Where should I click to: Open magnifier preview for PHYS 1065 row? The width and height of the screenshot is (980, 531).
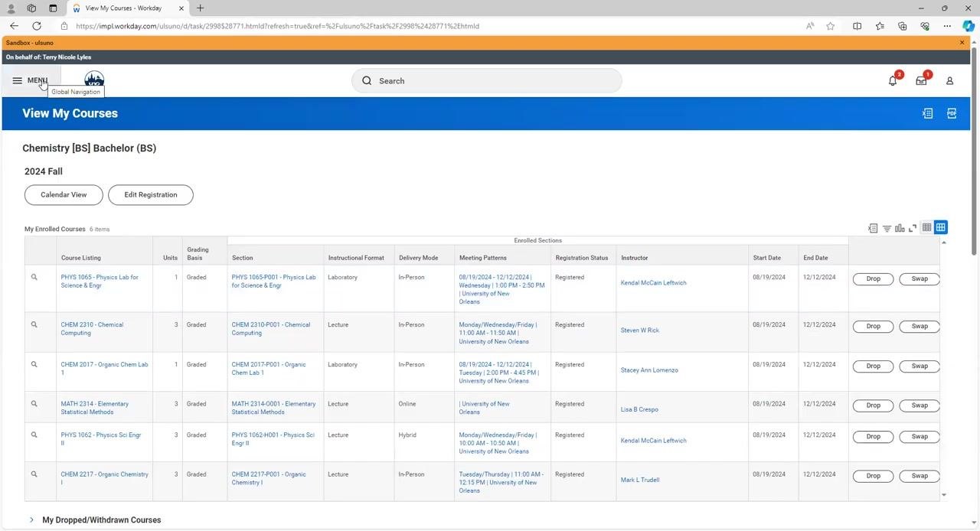click(34, 277)
